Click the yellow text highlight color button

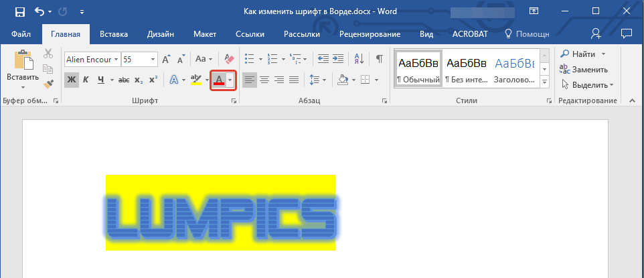[195, 80]
